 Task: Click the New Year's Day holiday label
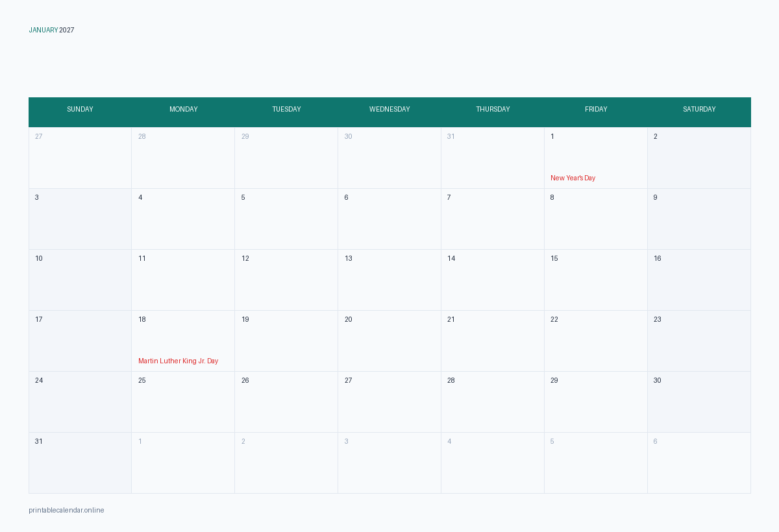573,178
